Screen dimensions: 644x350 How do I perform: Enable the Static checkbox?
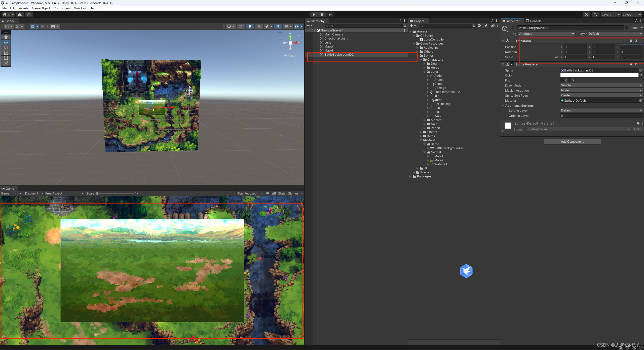(626, 28)
